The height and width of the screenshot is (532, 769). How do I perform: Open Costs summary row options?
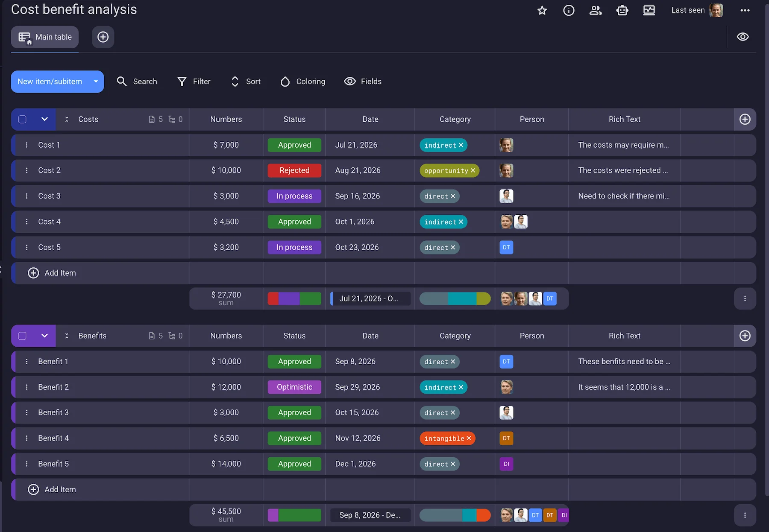745,299
